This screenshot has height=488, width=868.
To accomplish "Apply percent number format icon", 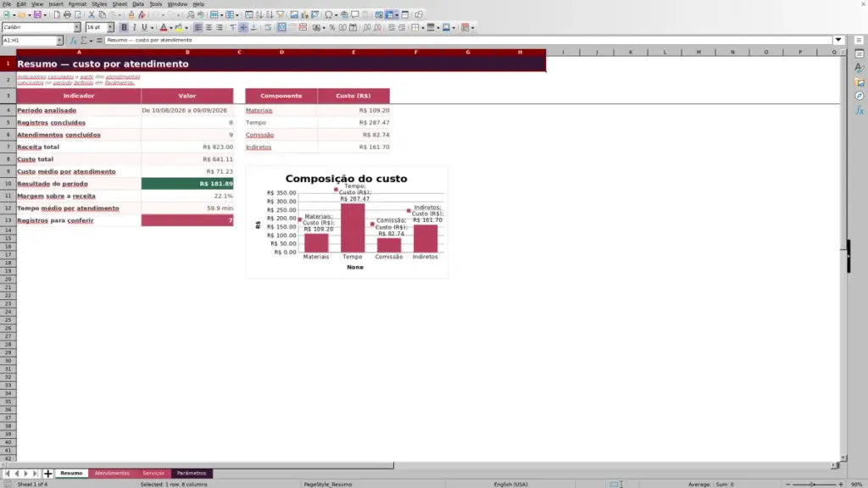I will point(332,28).
